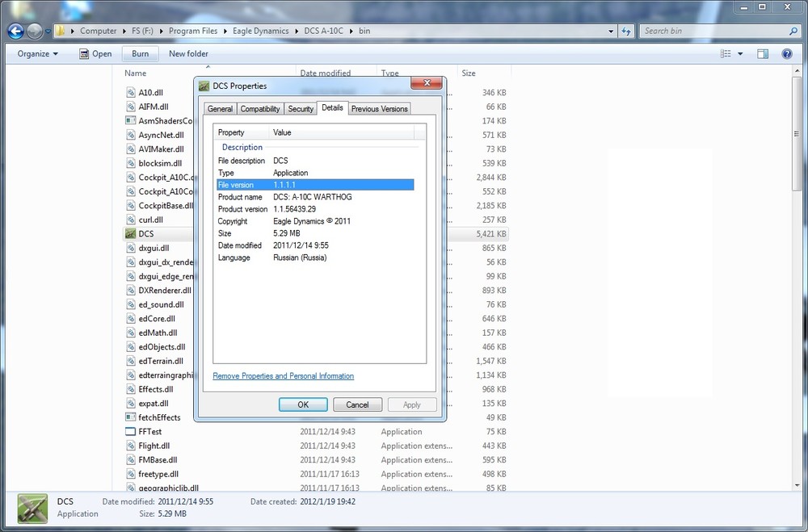Select the Product name row
This screenshot has width=808, height=532.
click(315, 197)
